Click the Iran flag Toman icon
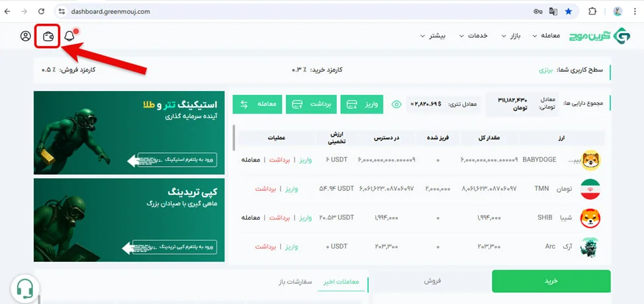 590,189
